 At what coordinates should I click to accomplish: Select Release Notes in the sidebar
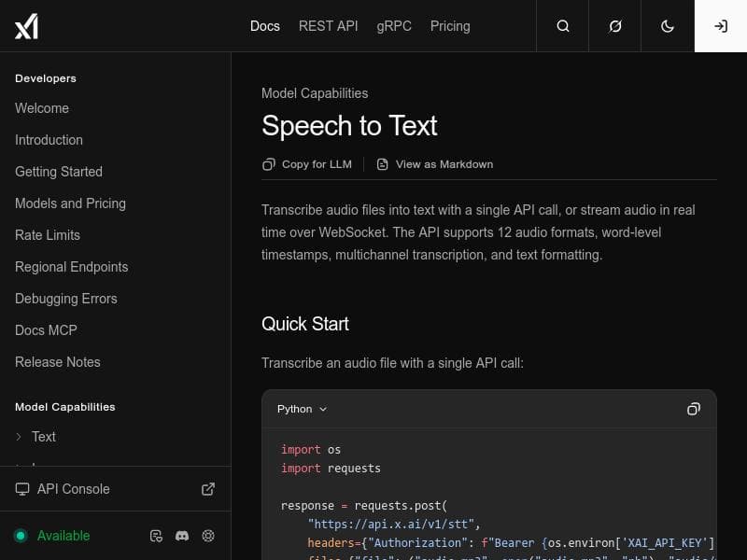point(57,362)
